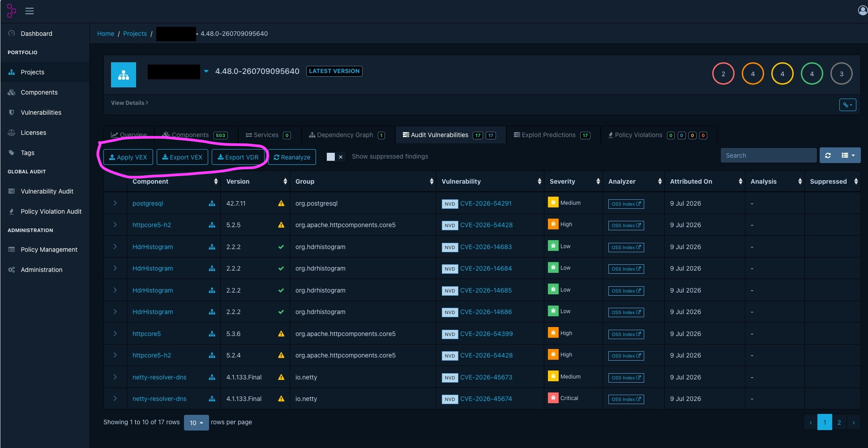Click the Export VDR button

(x=238, y=157)
